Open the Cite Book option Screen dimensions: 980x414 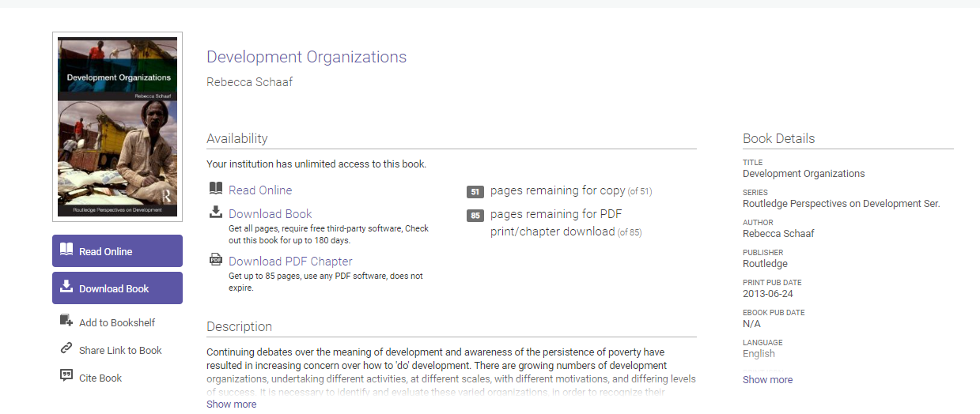click(x=100, y=378)
